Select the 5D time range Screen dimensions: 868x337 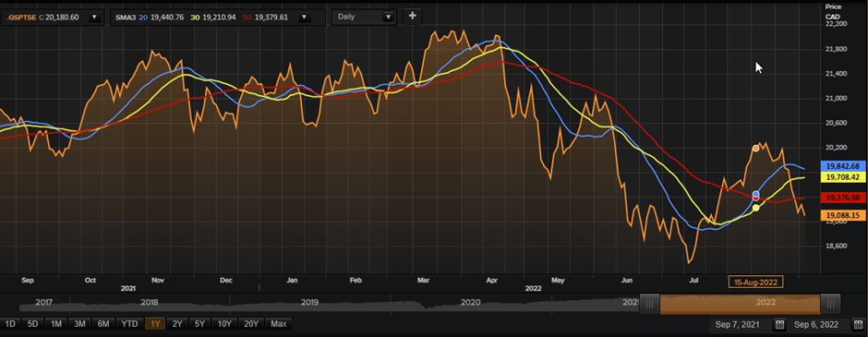coord(32,324)
